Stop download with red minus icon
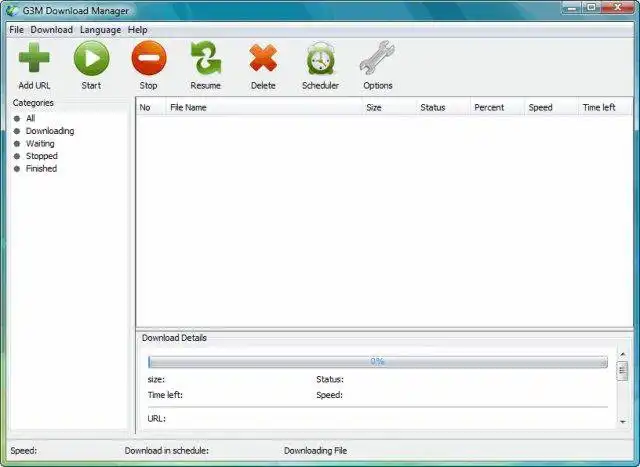The height and width of the screenshot is (467, 640). point(149,58)
